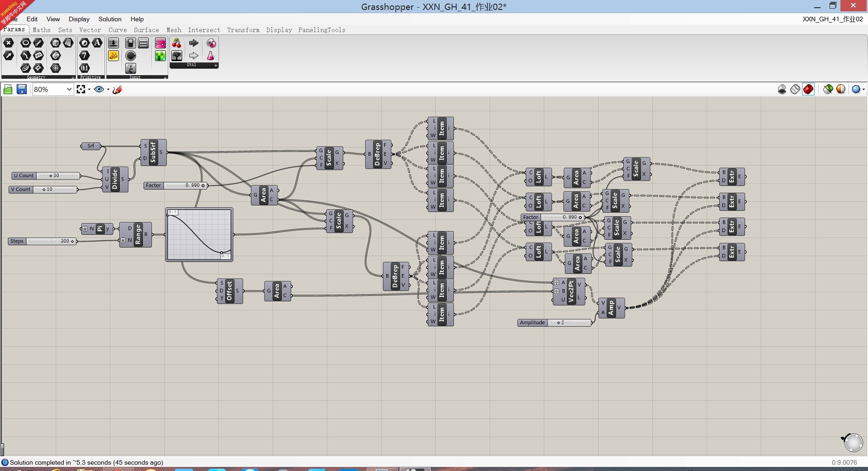Image resolution: width=868 pixels, height=471 pixels.
Task: Select the Line parameter icon
Action: 38,43
